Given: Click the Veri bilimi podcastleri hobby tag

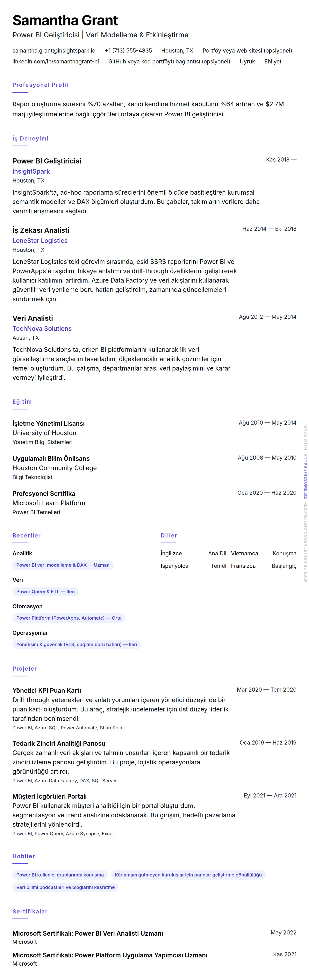Looking at the screenshot, I should pos(65,888).
